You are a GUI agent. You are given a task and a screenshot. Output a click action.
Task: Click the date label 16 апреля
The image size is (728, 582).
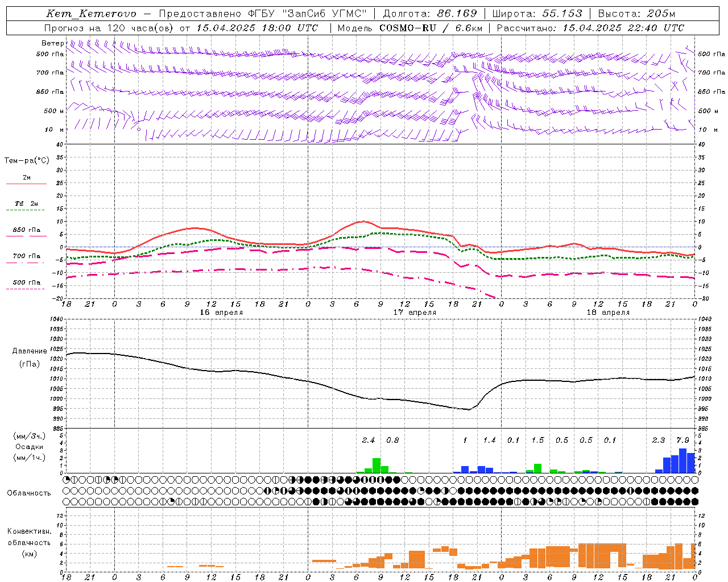point(221,313)
